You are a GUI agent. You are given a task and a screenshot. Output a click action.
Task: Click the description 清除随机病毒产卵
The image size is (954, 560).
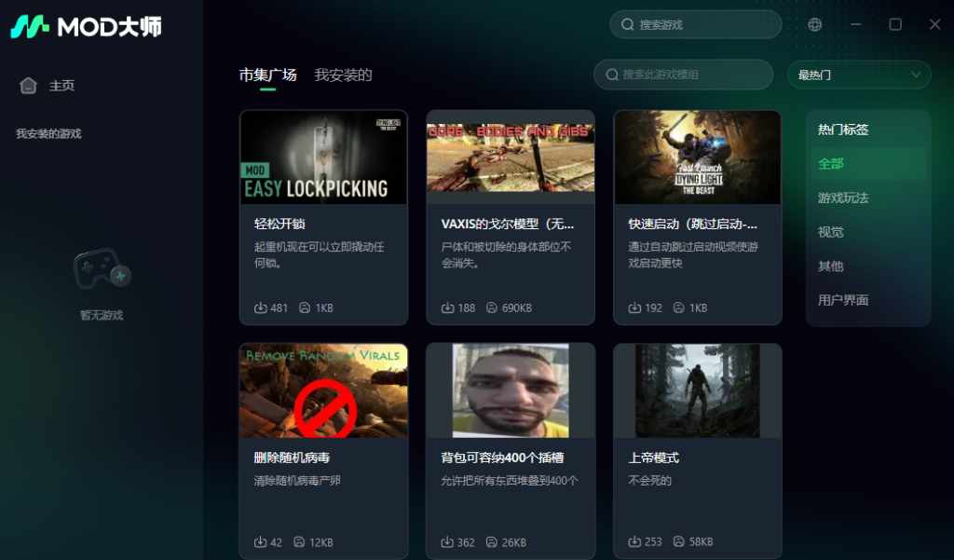297,481
